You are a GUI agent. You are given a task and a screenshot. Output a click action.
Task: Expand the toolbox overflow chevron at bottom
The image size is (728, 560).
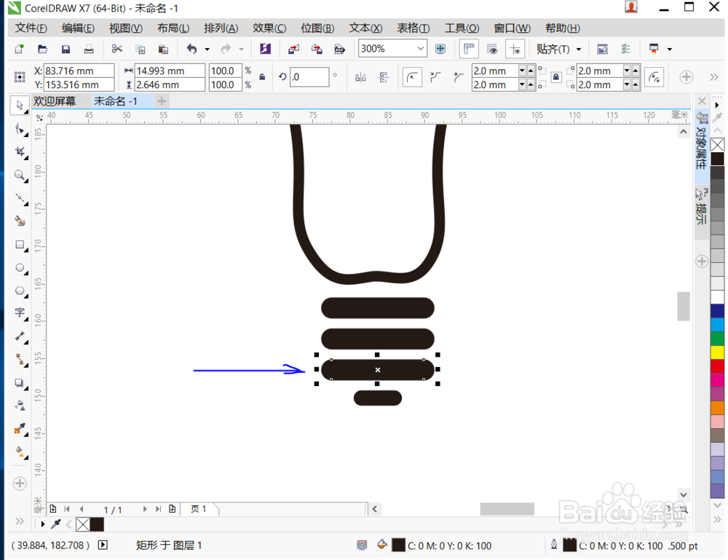coord(20,521)
